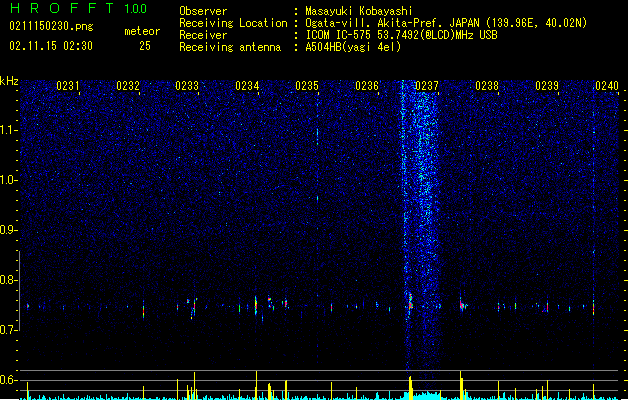
Task: Click the 0.6 kHz frequency axis label
Action: click(9, 380)
